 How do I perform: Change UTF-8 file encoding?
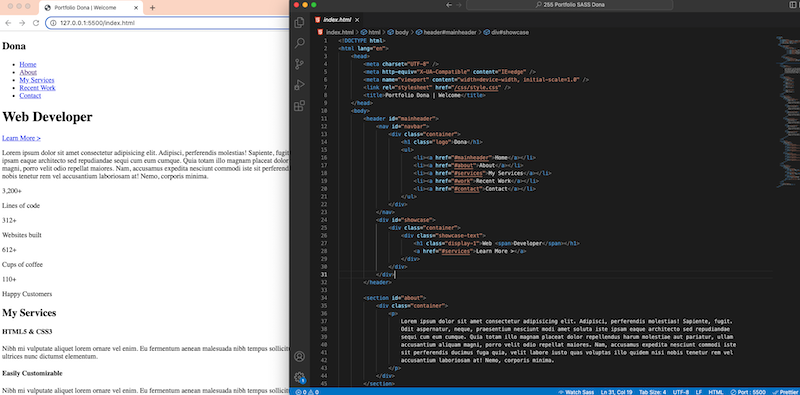pyautogui.click(x=681, y=392)
